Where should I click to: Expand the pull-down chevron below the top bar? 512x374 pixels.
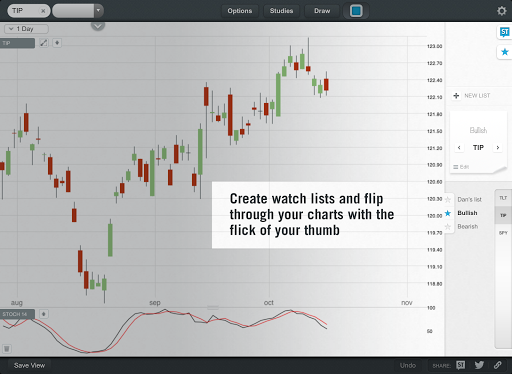[98, 26]
